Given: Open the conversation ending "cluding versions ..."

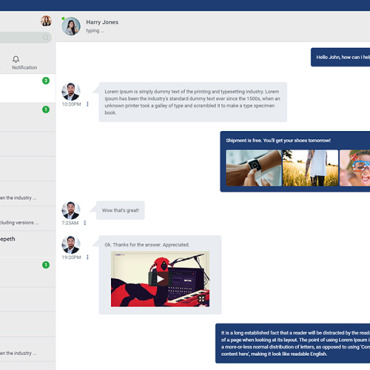Looking at the screenshot, I should pos(28,218).
